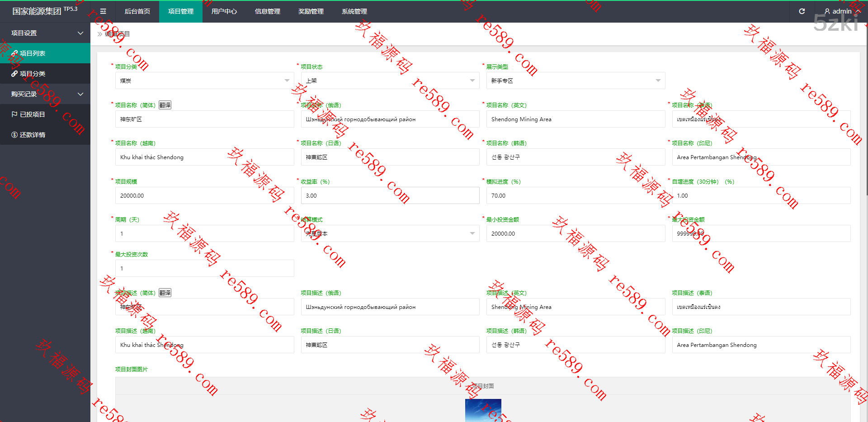Image resolution: width=868 pixels, height=422 pixels.
Task: Click 翻译 button next to 项目名称 (简体)
Action: click(165, 105)
